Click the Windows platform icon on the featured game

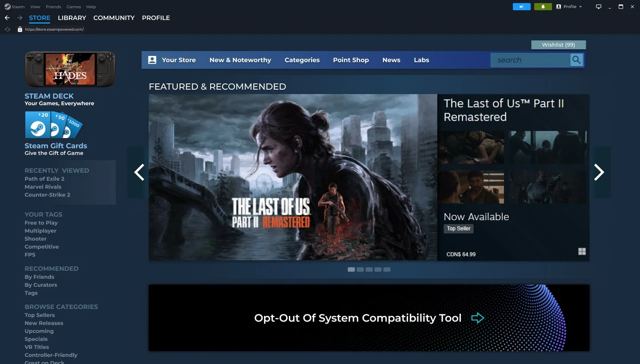(x=582, y=252)
